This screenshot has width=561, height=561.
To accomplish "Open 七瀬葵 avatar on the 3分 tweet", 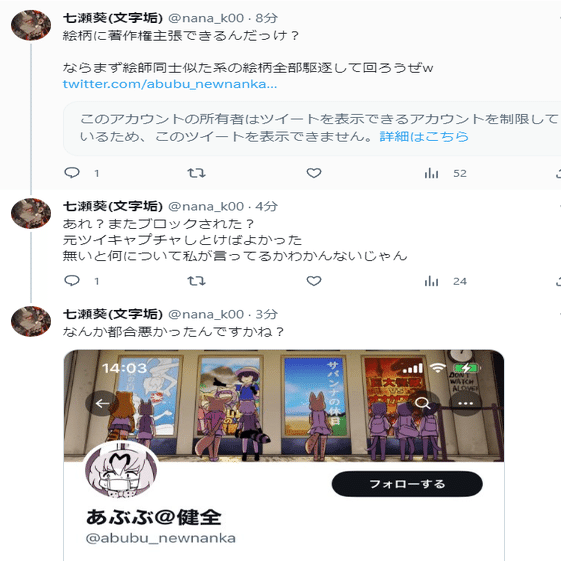I will [x=31, y=321].
